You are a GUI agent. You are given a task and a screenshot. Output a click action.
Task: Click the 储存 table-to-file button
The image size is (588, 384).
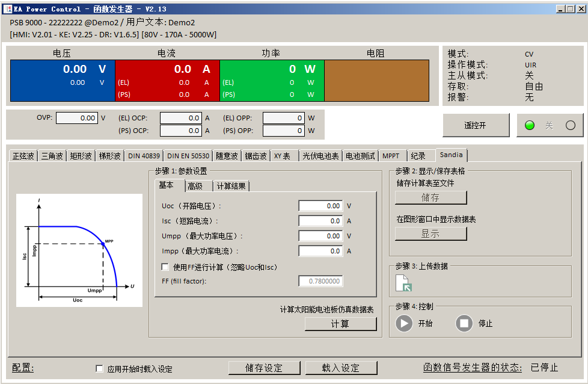click(431, 197)
